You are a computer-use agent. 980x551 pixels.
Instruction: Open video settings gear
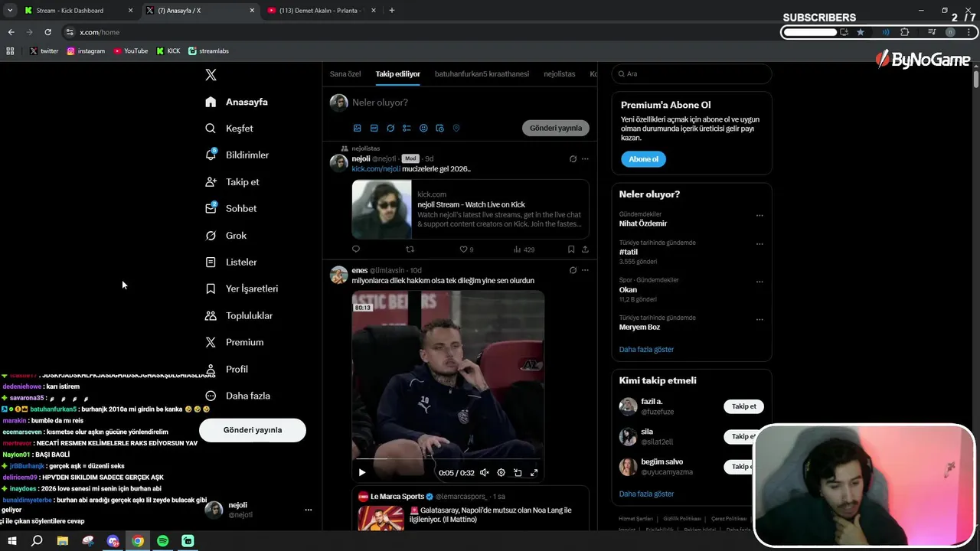(501, 473)
